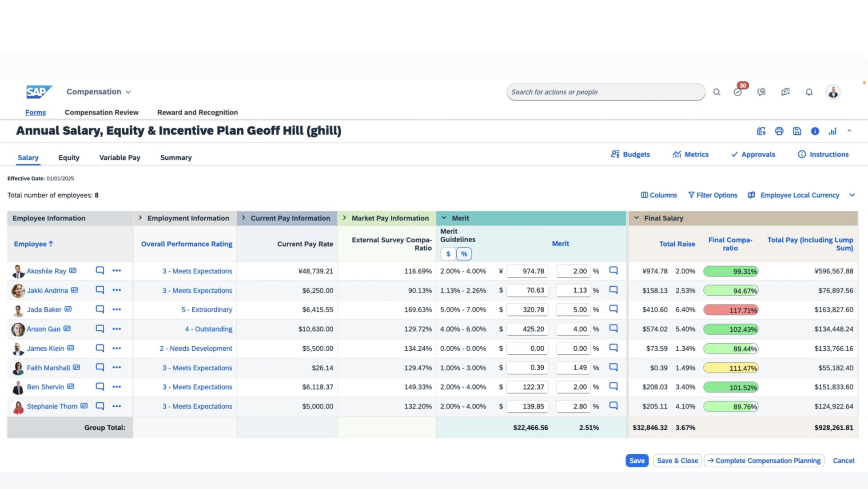This screenshot has height=489, width=868.
Task: Switch merit guidelines to percent view
Action: (464, 254)
